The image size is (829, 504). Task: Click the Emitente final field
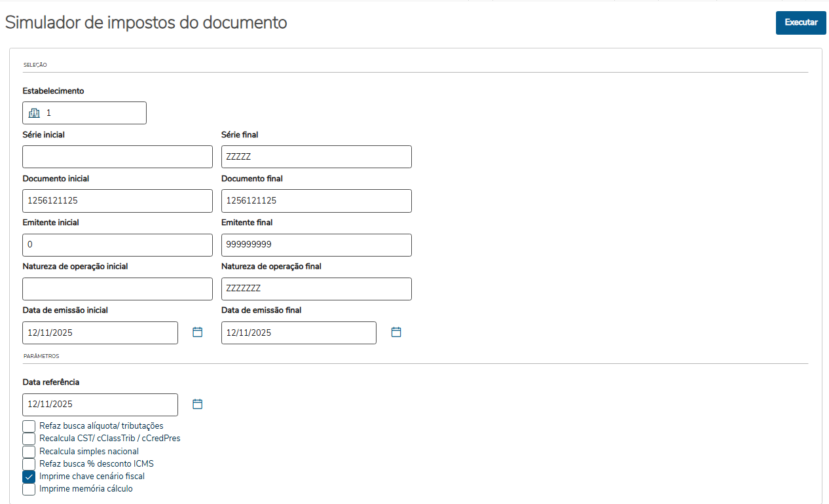pyautogui.click(x=316, y=245)
